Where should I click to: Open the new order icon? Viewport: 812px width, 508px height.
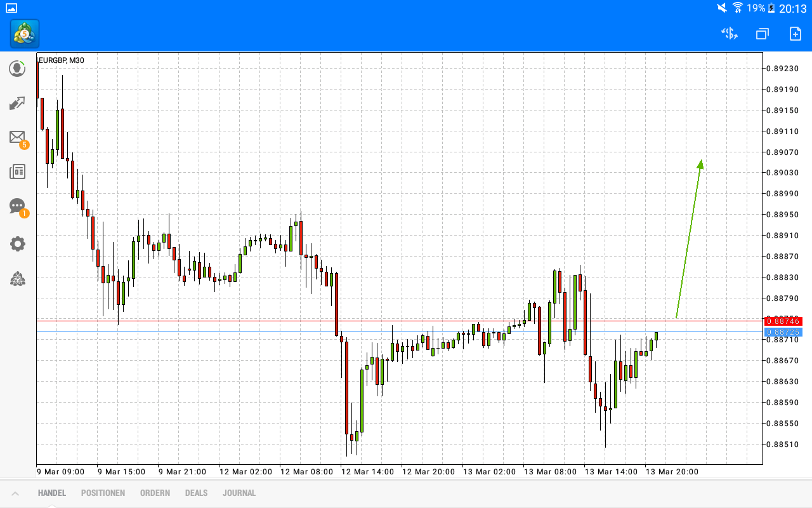pos(794,34)
